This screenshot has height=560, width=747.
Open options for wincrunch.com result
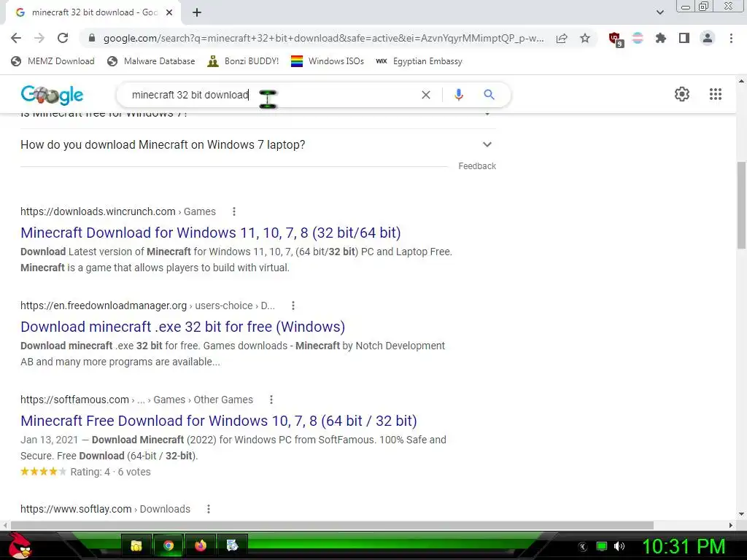pos(233,211)
